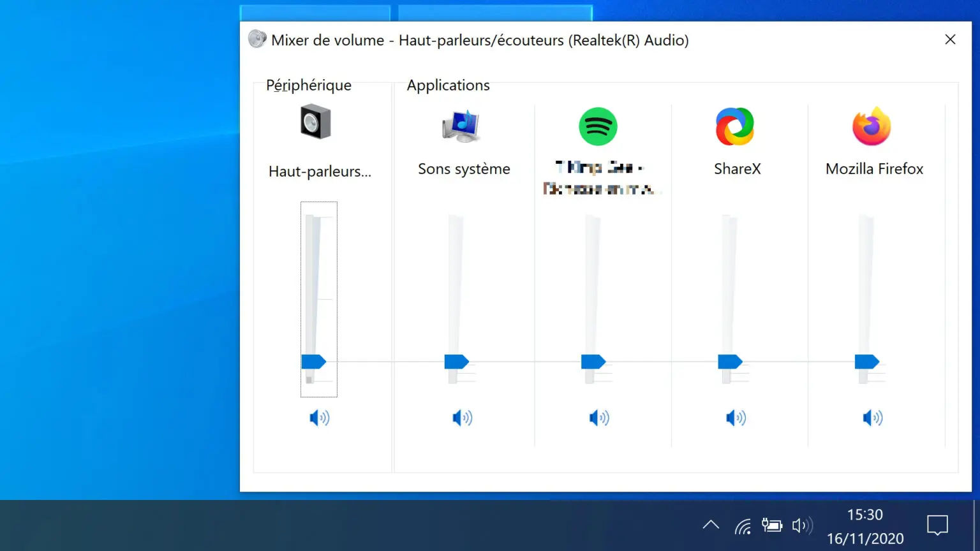Mute the Sons système channel
The height and width of the screenshot is (551, 980).
pos(461,418)
